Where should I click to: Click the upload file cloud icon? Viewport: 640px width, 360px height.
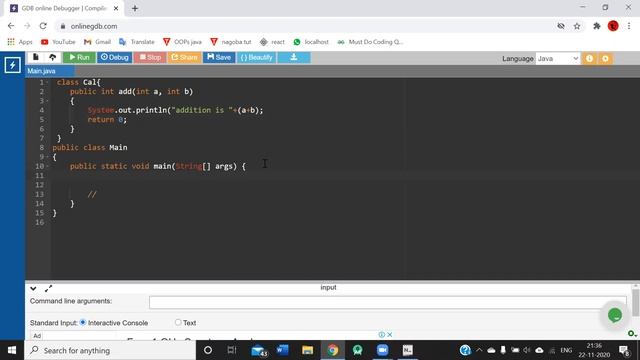pos(53,57)
